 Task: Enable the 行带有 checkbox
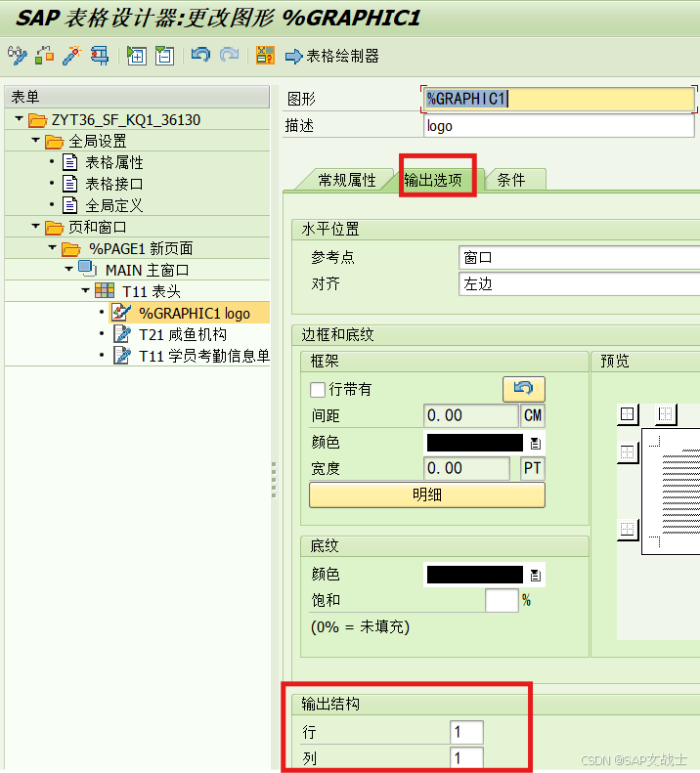tap(317, 390)
